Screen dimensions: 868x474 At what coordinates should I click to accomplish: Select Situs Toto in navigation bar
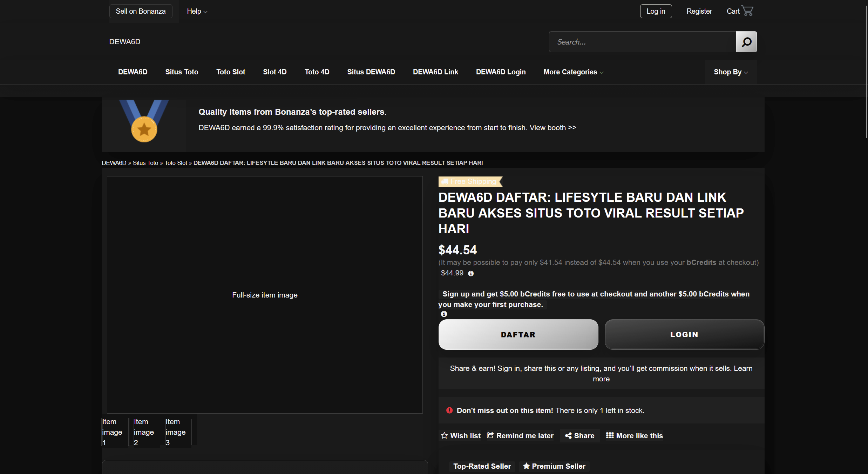coord(182,72)
